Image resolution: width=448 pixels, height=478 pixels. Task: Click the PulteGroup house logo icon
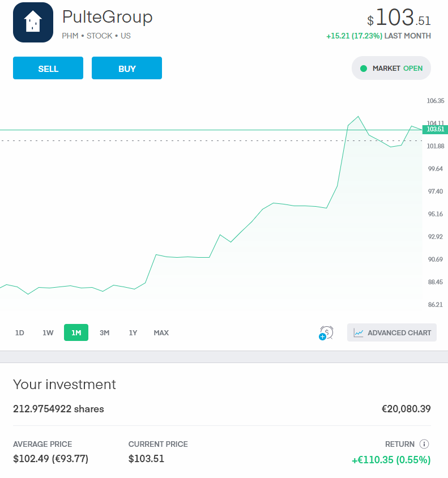[33, 22]
